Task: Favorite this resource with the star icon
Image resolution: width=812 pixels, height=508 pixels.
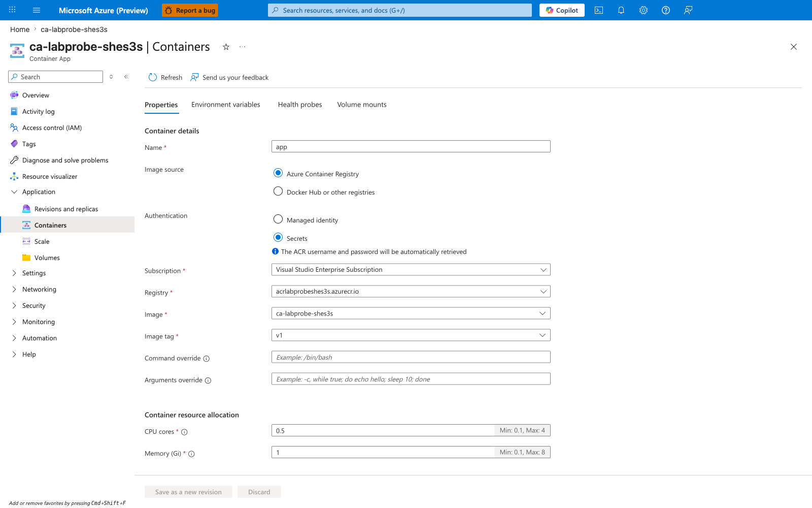Action: point(226,47)
